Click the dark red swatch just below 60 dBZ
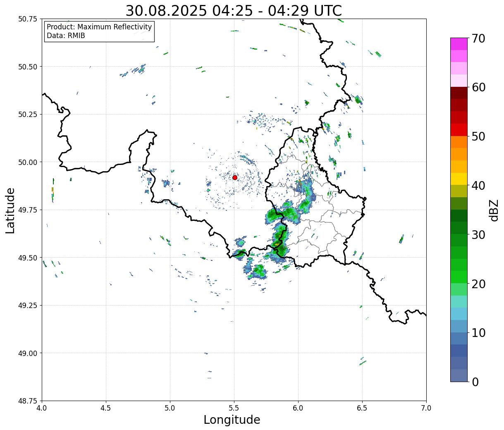 (x=459, y=93)
